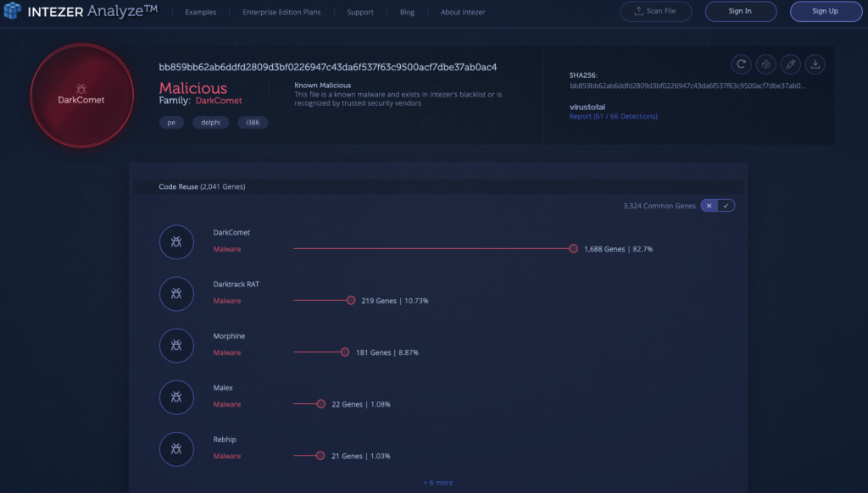The height and width of the screenshot is (493, 868).
Task: Click the Scan File button
Action: pyautogui.click(x=656, y=11)
